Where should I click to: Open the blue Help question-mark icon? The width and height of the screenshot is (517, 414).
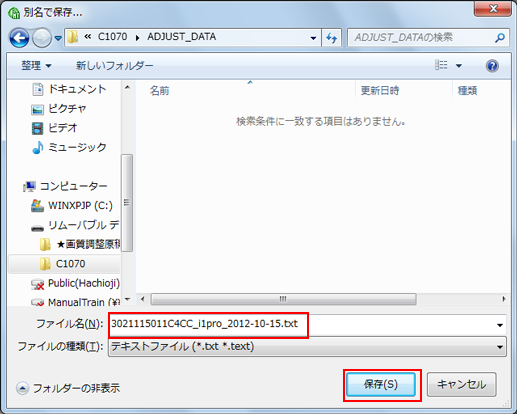pyautogui.click(x=492, y=66)
